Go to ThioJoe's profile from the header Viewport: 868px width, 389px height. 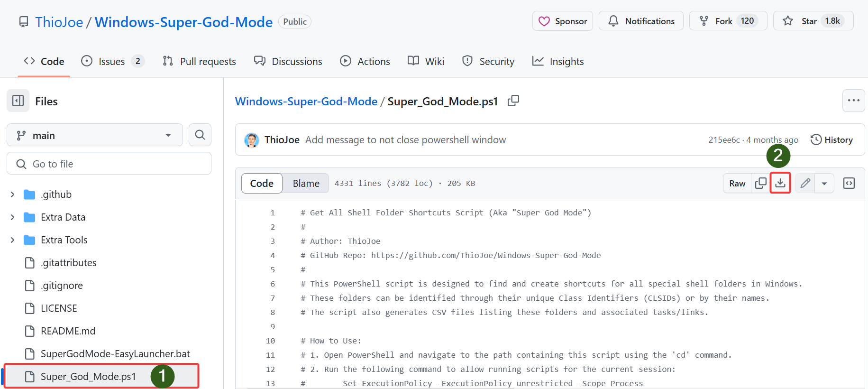click(59, 22)
